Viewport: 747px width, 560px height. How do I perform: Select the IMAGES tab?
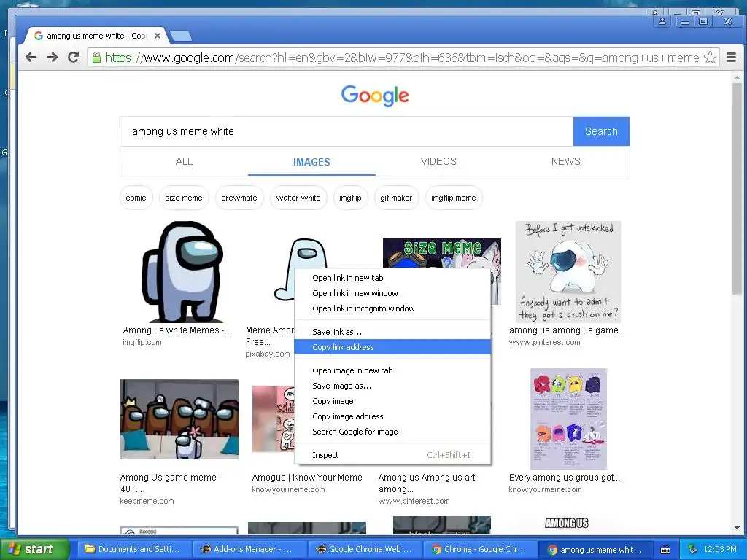(x=311, y=162)
